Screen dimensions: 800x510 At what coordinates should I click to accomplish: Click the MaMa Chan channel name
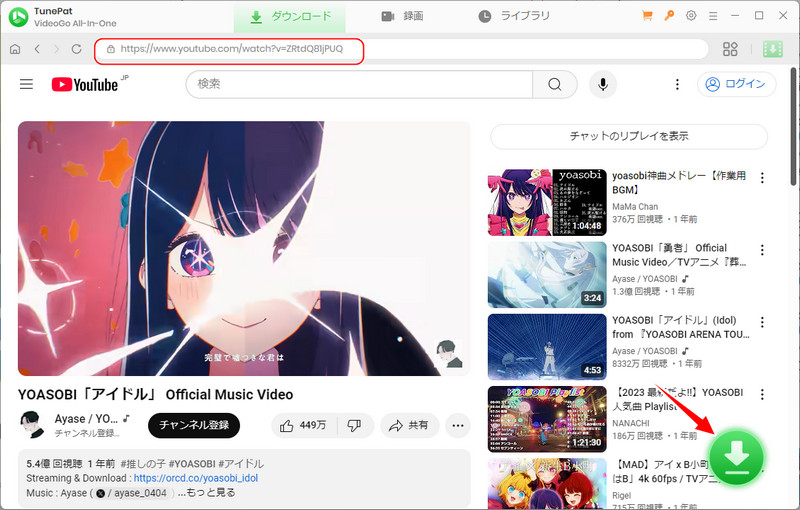(x=635, y=207)
